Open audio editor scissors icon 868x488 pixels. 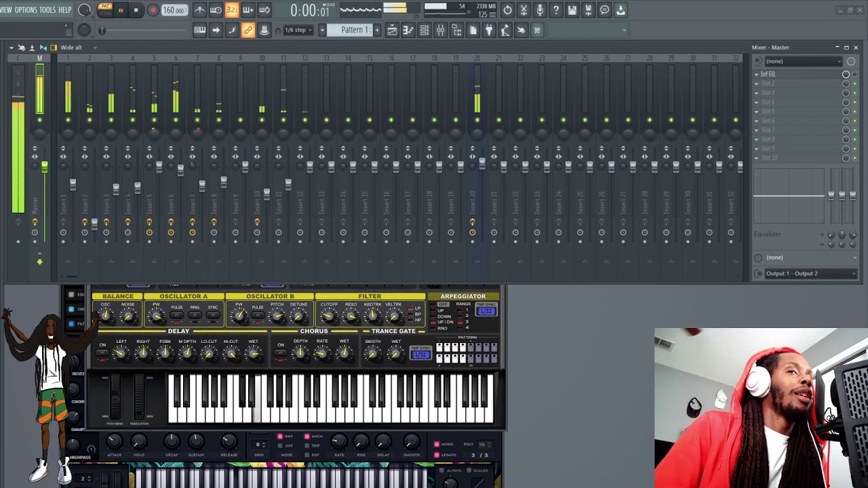524,10
